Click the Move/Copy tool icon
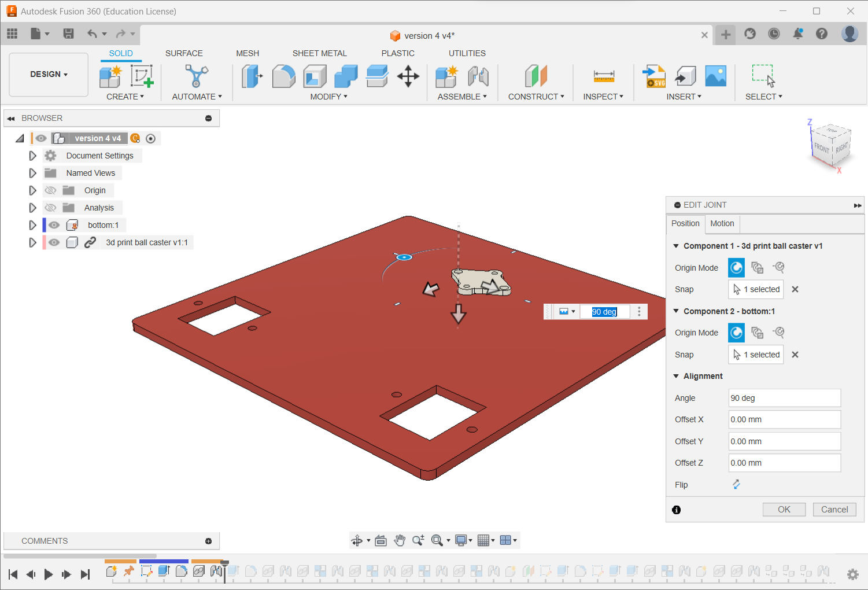This screenshot has height=590, width=868. pyautogui.click(x=408, y=76)
